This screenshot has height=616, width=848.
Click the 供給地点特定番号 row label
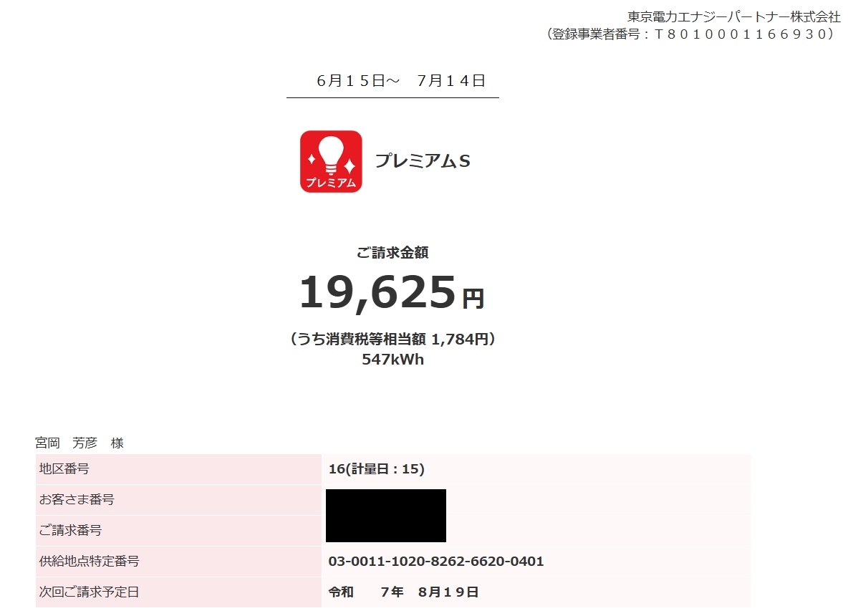(89, 562)
